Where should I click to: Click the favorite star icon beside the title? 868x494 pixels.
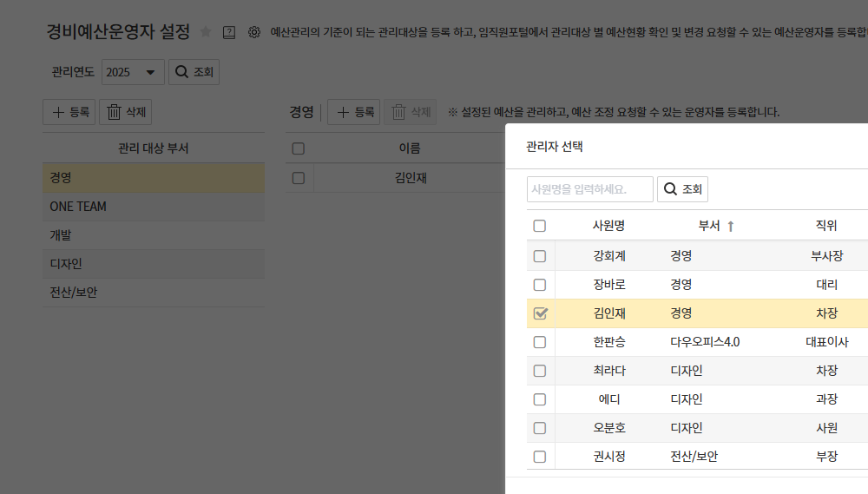[206, 32]
